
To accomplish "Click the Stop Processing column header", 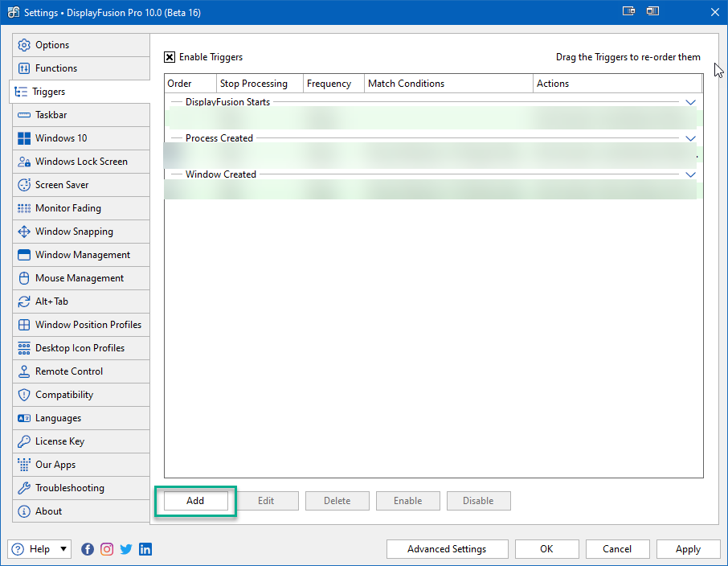I will tap(260, 84).
